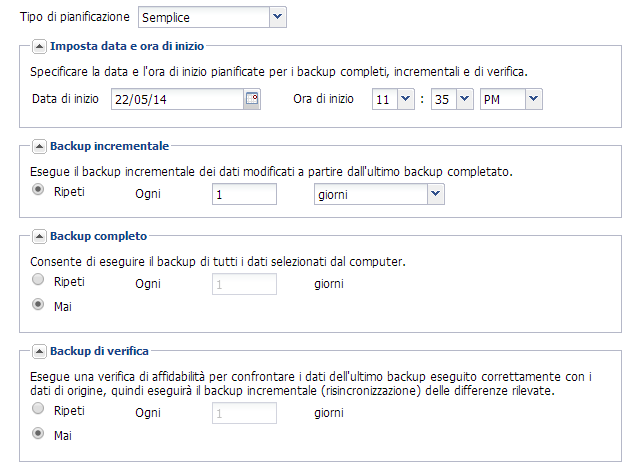Viewport: 631px width, 467px height.
Task: Select Mai for Backup completo
Action: [x=39, y=304]
